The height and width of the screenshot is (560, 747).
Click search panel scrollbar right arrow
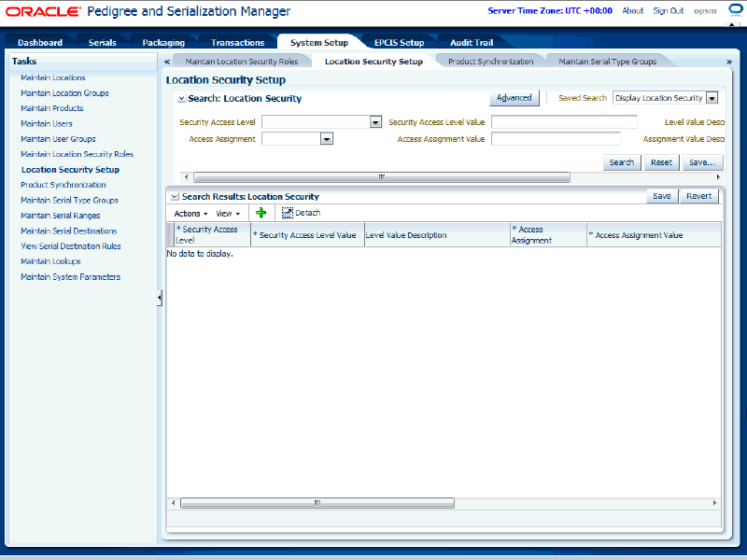point(718,177)
